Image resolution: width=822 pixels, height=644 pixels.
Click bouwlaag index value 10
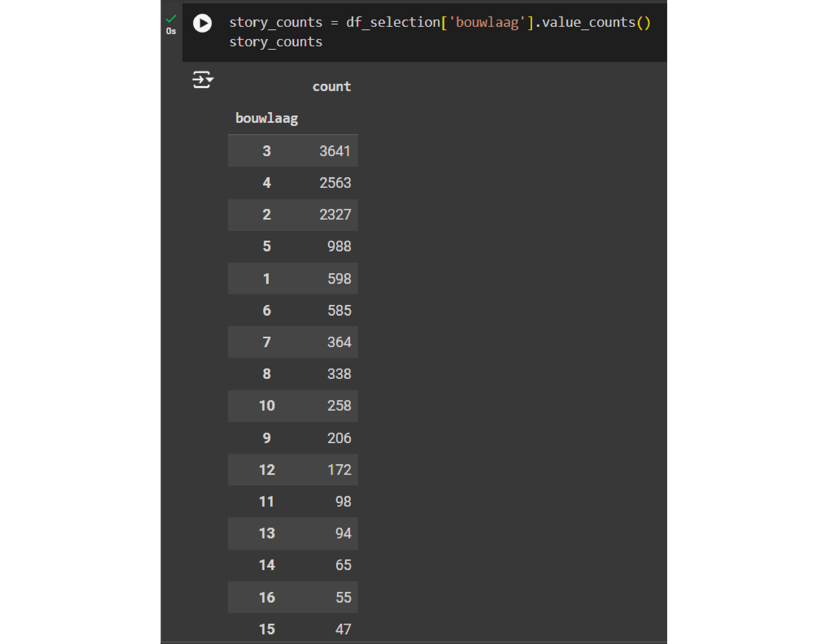[x=267, y=406]
